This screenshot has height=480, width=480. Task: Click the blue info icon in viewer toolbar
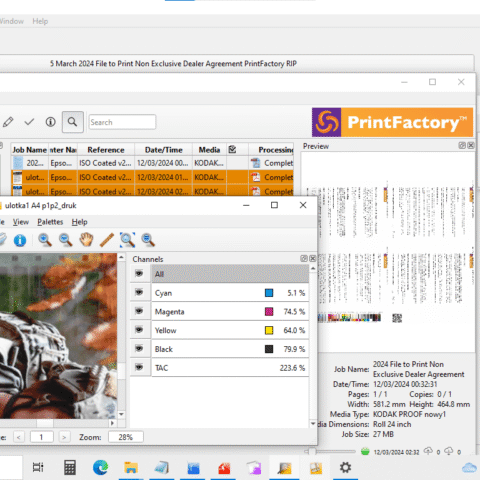[20, 240]
